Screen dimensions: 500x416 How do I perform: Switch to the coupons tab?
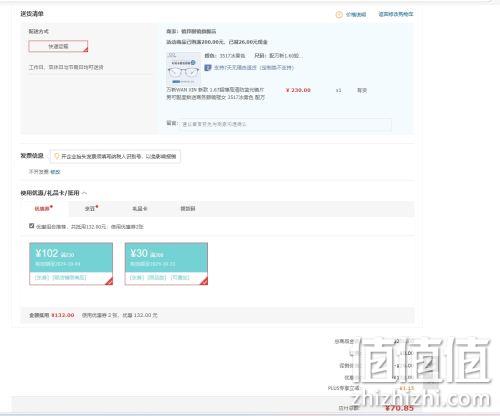coord(44,209)
